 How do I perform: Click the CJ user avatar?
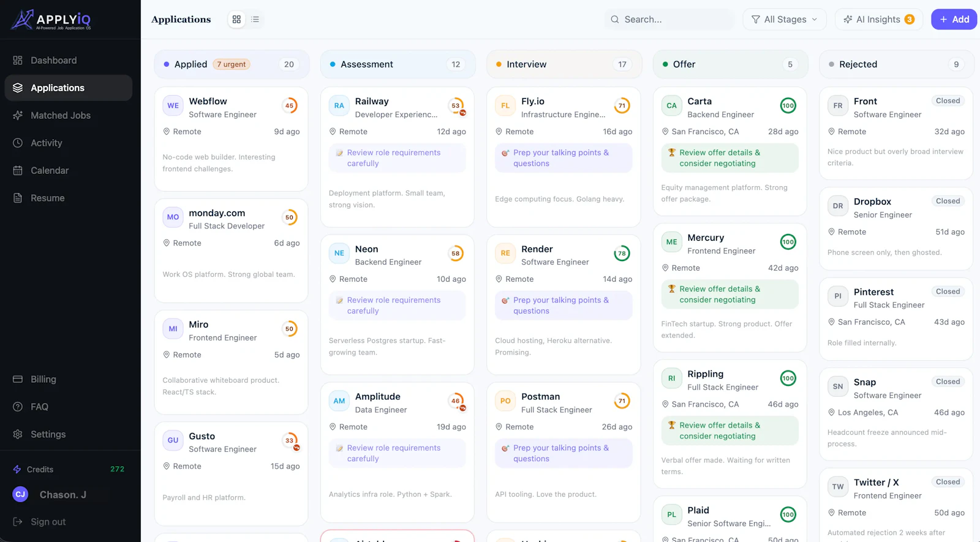(20, 494)
